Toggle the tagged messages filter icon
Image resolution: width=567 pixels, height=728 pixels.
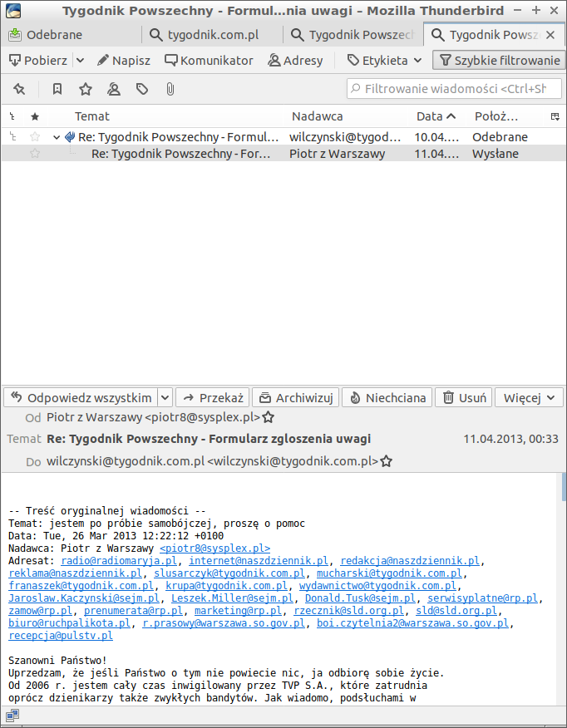[x=142, y=89]
